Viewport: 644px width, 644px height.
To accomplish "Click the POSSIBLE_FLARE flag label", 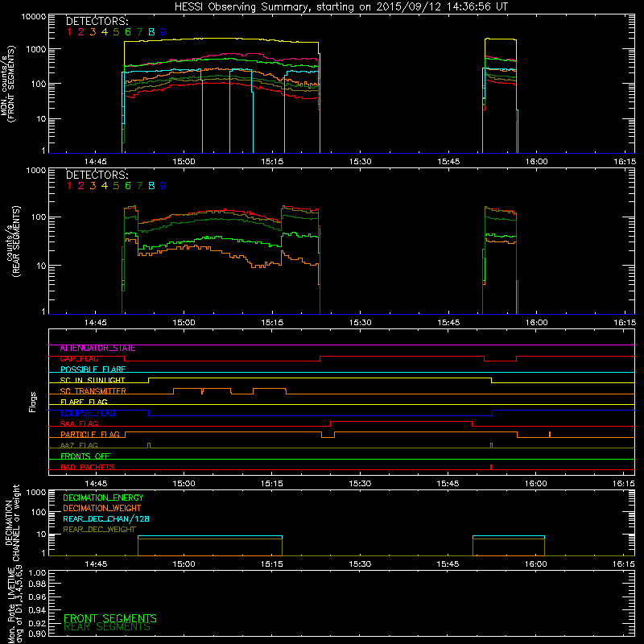I will pyautogui.click(x=93, y=369).
